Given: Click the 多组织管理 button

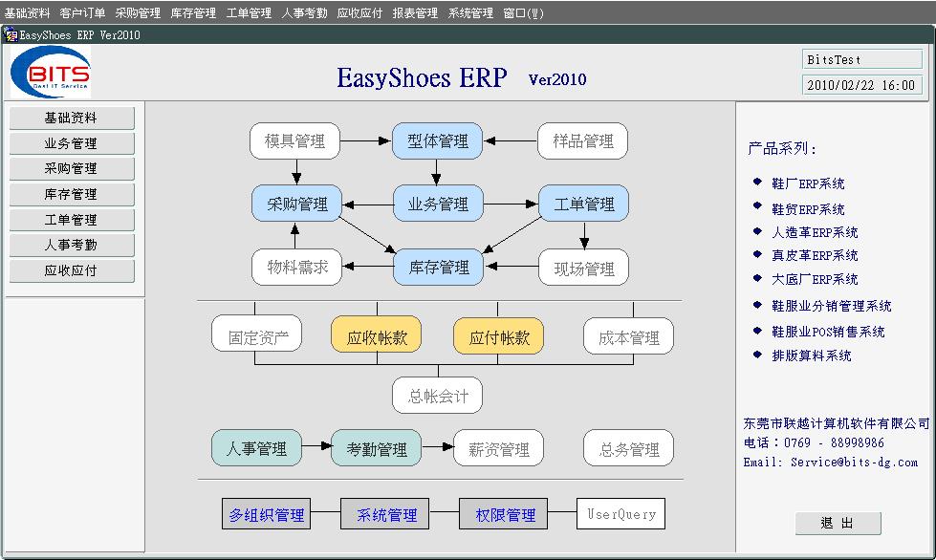Looking at the screenshot, I should (266, 514).
